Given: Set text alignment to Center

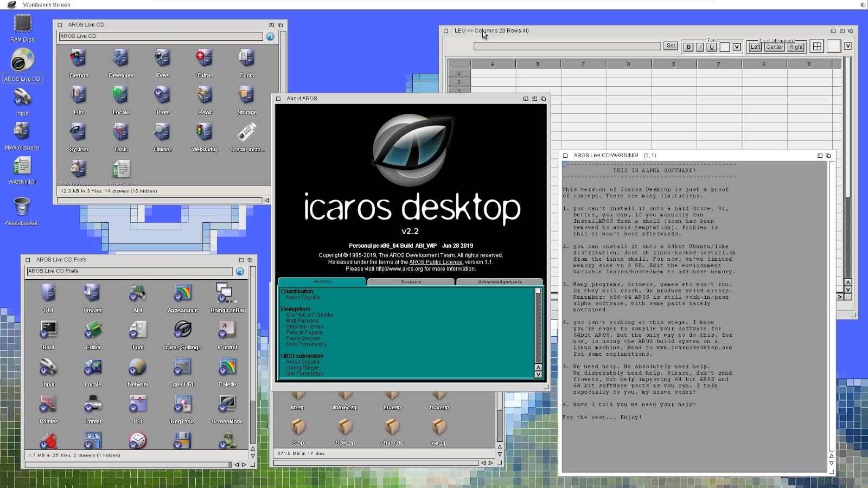Looking at the screenshot, I should tap(774, 47).
